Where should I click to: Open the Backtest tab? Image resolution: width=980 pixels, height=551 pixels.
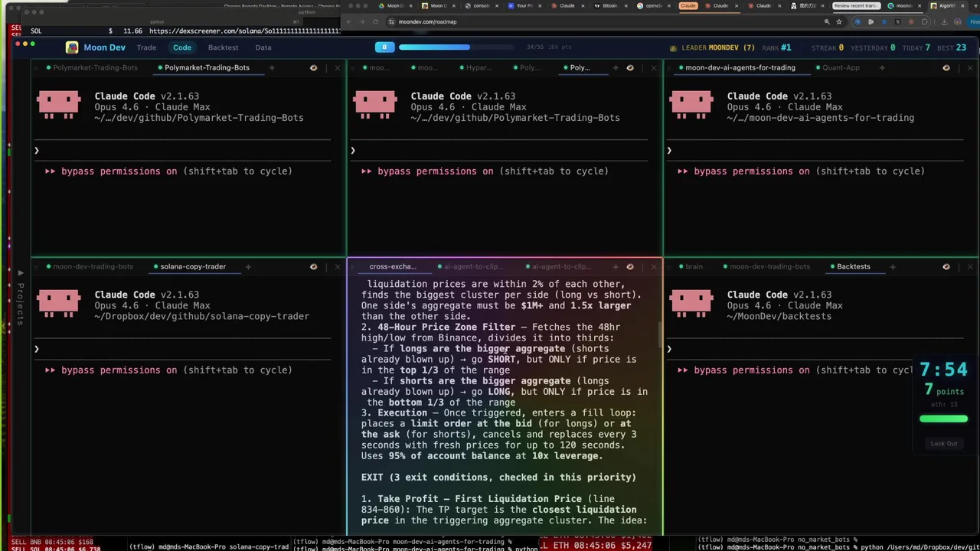(x=223, y=47)
